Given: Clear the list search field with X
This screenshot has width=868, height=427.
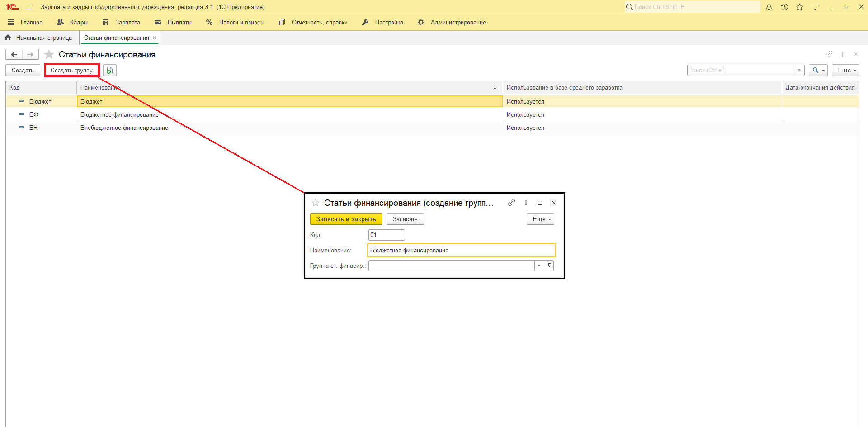Looking at the screenshot, I should click(799, 70).
